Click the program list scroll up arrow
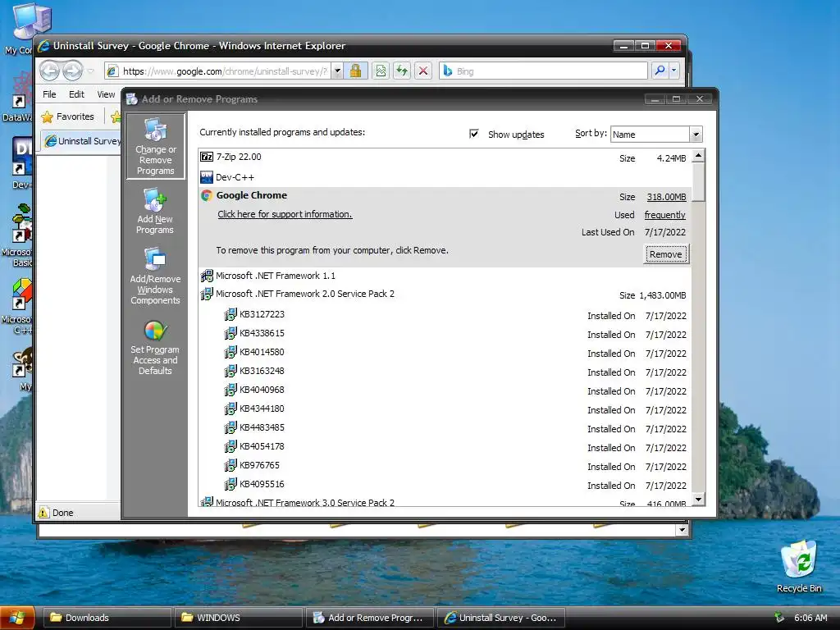 tap(698, 156)
